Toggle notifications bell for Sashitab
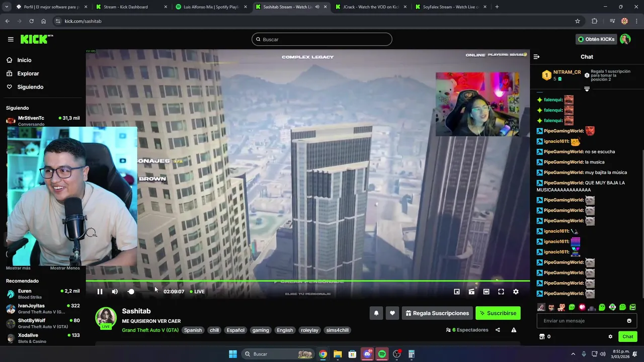644x362 pixels. click(x=376, y=313)
